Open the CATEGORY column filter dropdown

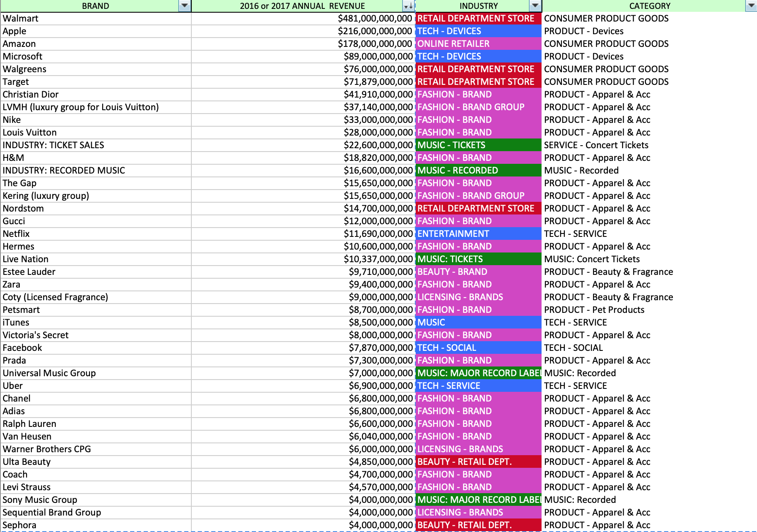[x=752, y=6]
